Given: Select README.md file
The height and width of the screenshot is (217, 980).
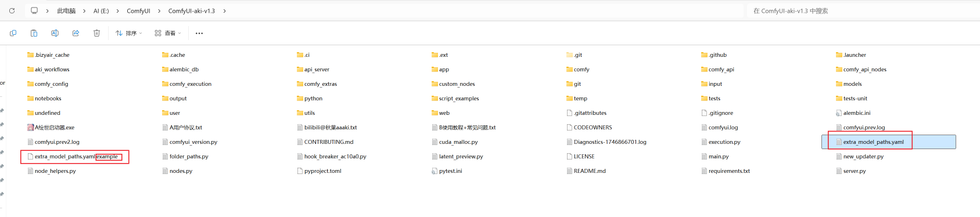Looking at the screenshot, I should (x=586, y=171).
